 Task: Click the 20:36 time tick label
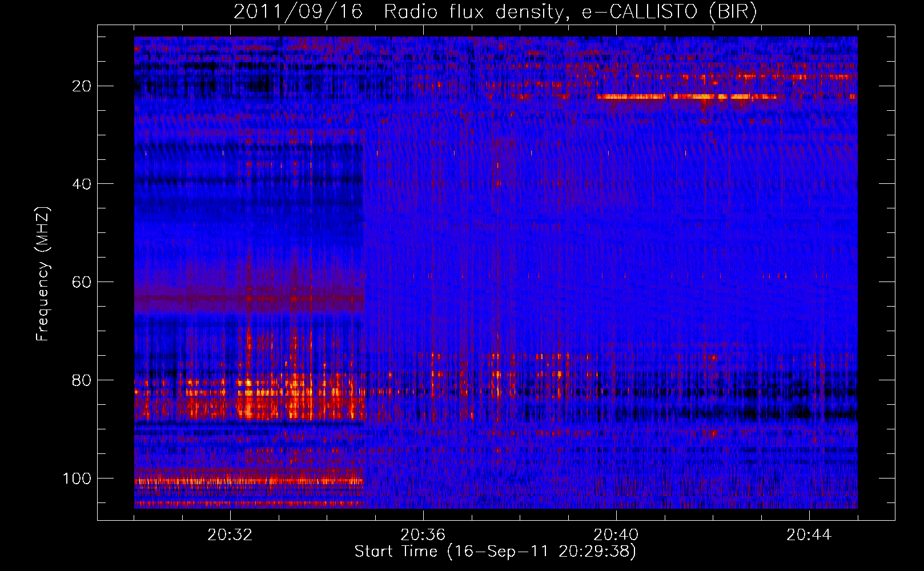click(x=423, y=535)
